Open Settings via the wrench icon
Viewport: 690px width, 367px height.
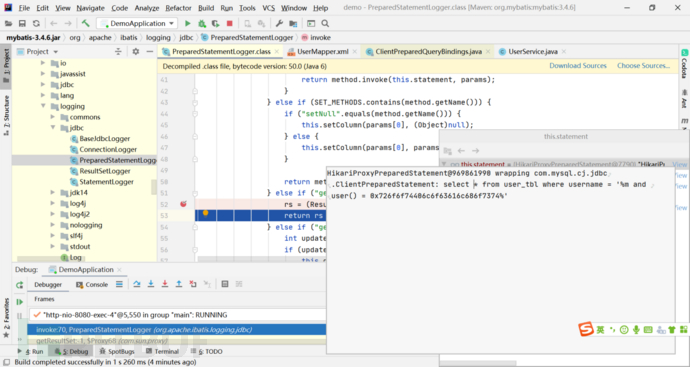[279, 23]
